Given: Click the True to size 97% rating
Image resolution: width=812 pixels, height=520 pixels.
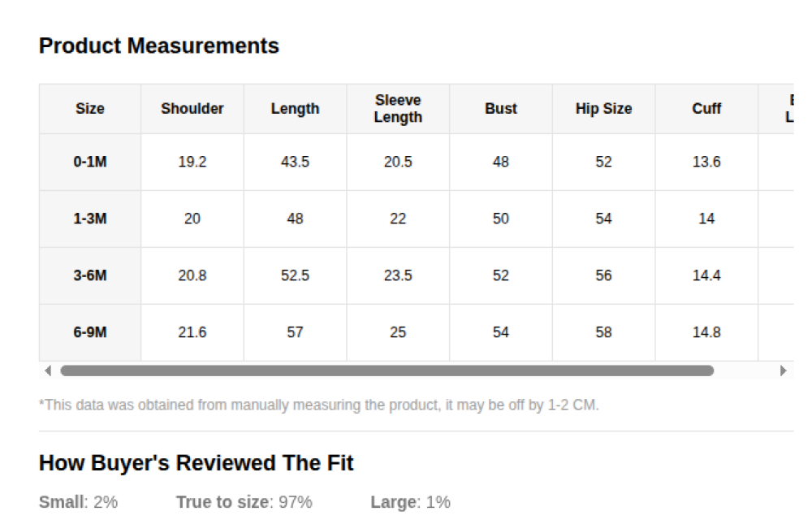Looking at the screenshot, I should pyautogui.click(x=244, y=502).
